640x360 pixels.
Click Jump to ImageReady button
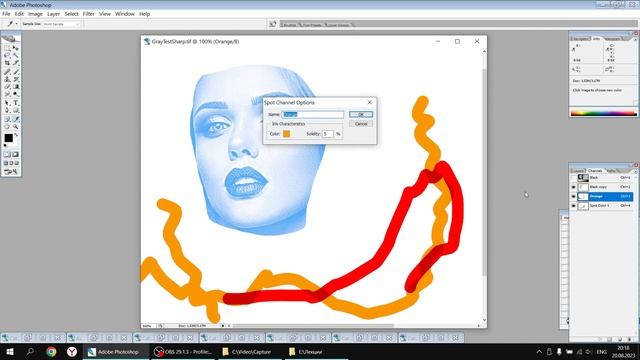[x=11, y=172]
